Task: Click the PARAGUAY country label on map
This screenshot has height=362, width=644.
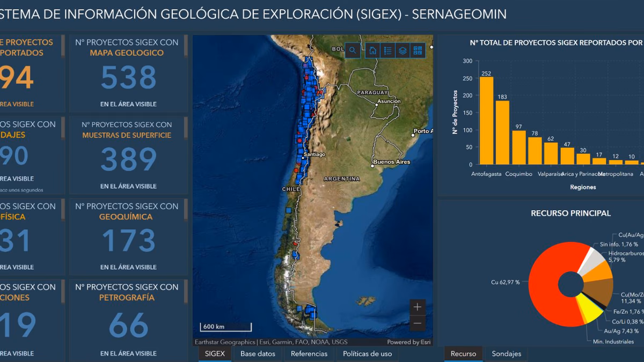Action: point(372,92)
